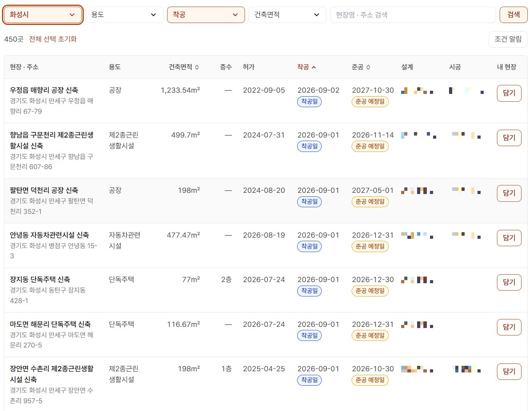Expand the 용도 filter dropdown

coord(124,15)
